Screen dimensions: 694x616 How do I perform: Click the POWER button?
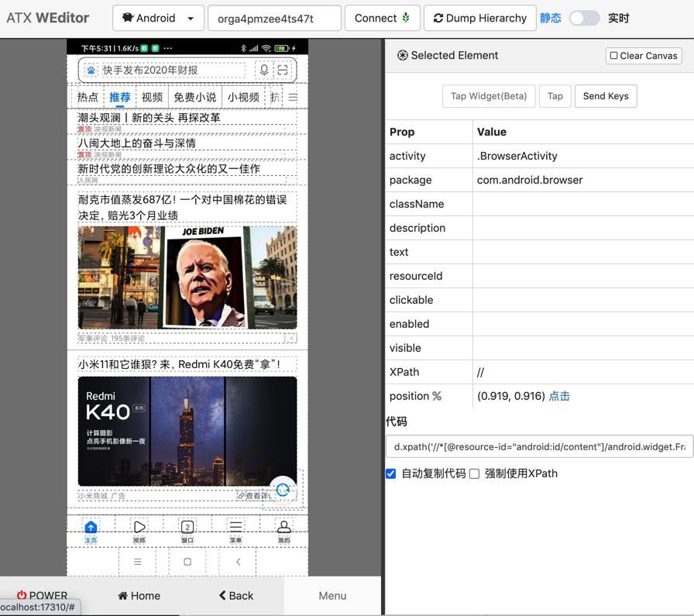tap(42, 596)
